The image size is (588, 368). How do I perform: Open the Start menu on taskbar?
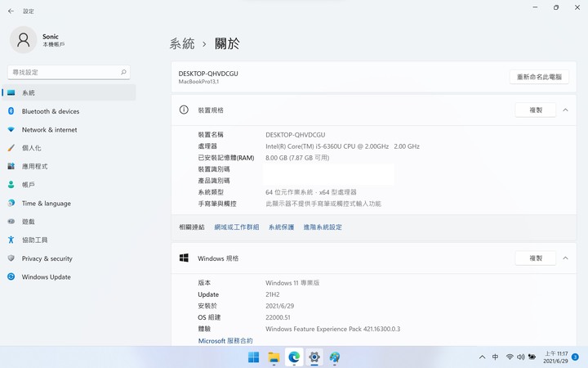coord(253,357)
